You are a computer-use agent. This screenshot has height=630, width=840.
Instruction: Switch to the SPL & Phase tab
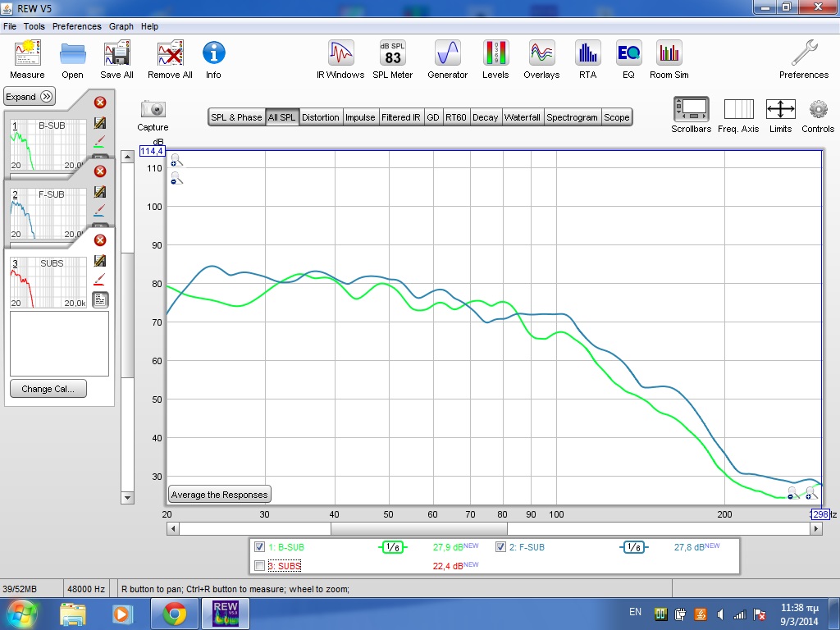tap(236, 117)
